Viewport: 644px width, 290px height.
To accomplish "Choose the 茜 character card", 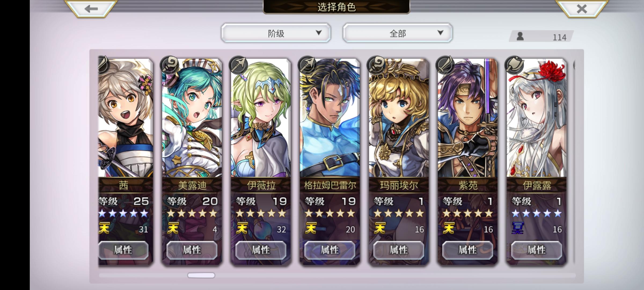I will click(x=126, y=161).
